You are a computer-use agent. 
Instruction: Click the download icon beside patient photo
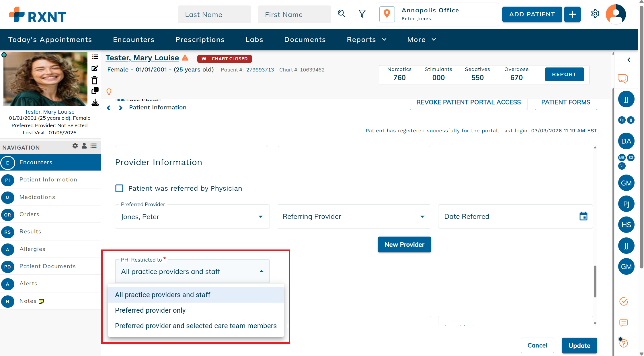[x=95, y=102]
